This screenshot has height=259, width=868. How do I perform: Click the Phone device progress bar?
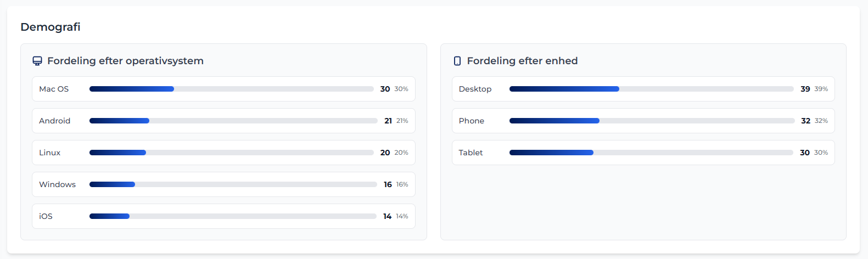tap(652, 121)
